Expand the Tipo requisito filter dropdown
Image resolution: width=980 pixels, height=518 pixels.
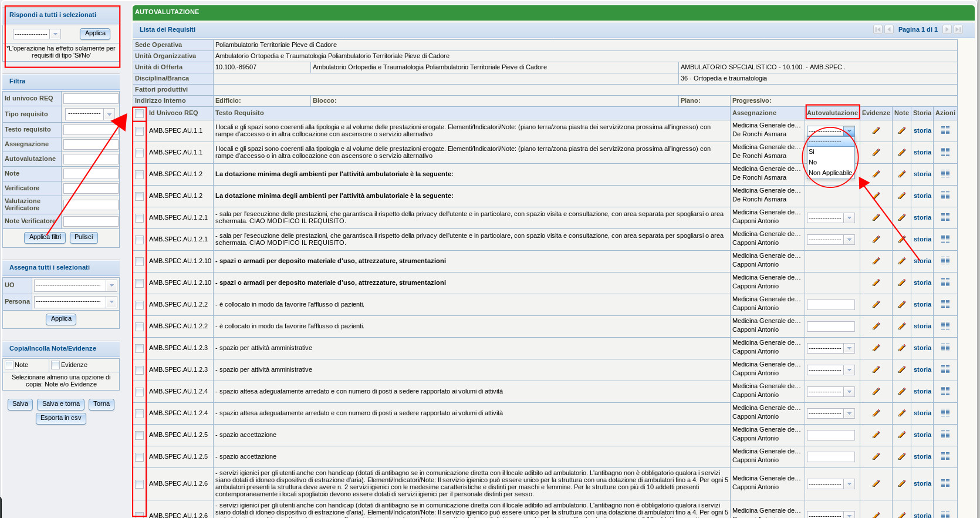(x=109, y=115)
